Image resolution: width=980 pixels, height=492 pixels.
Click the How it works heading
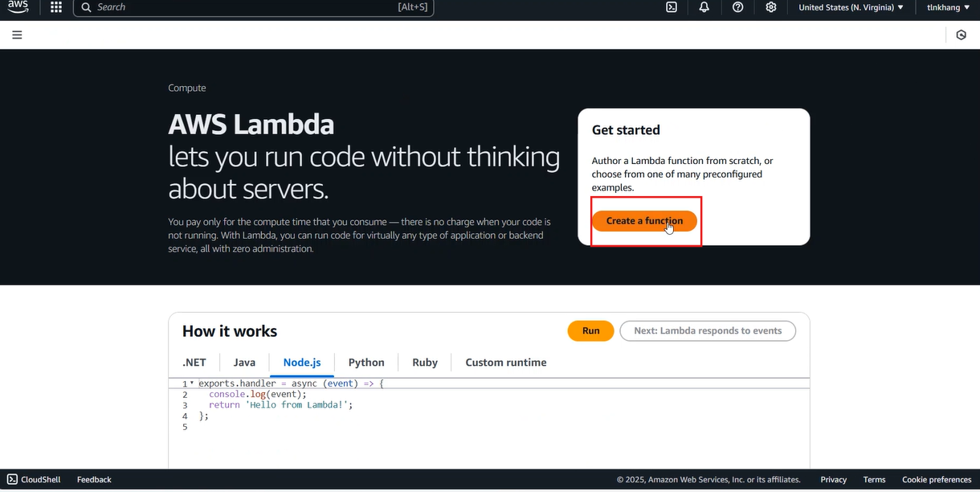pos(230,331)
